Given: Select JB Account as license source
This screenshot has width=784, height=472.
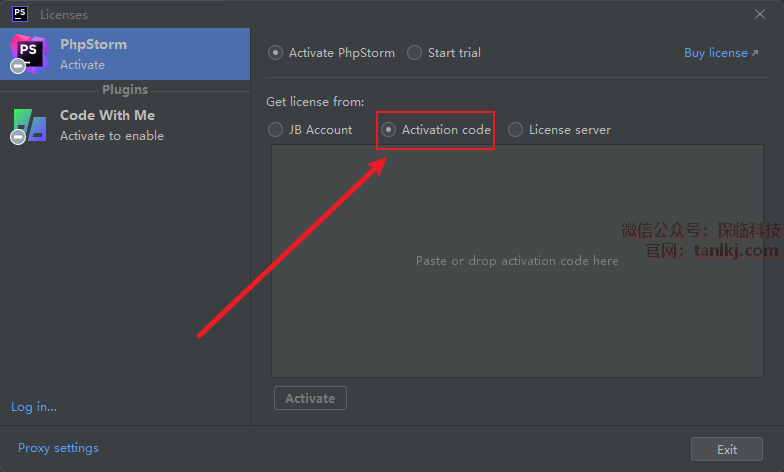Looking at the screenshot, I should point(276,130).
